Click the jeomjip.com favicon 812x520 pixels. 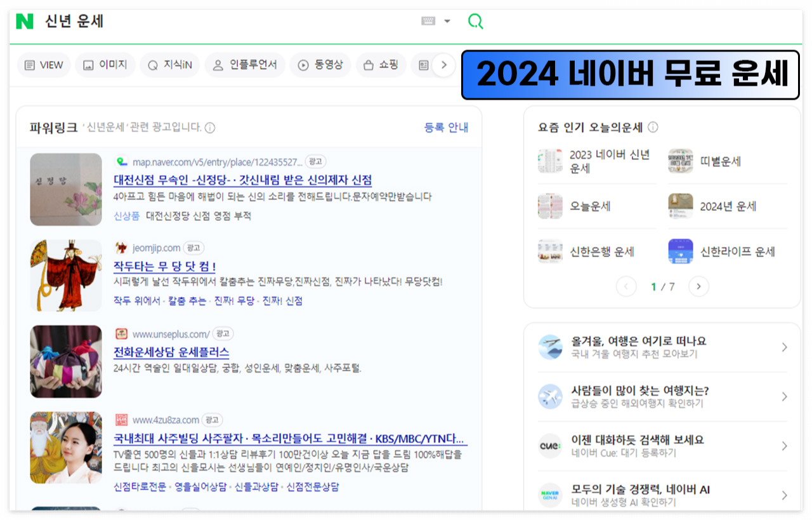[121, 248]
